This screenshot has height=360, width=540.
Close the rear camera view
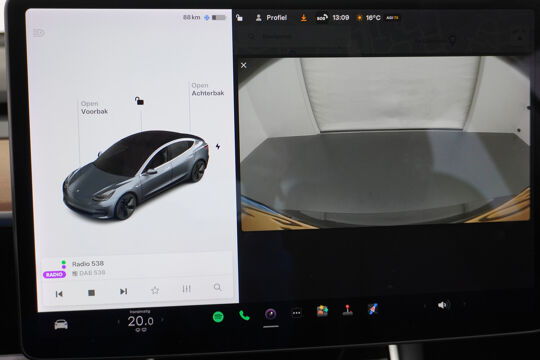pos(244,65)
